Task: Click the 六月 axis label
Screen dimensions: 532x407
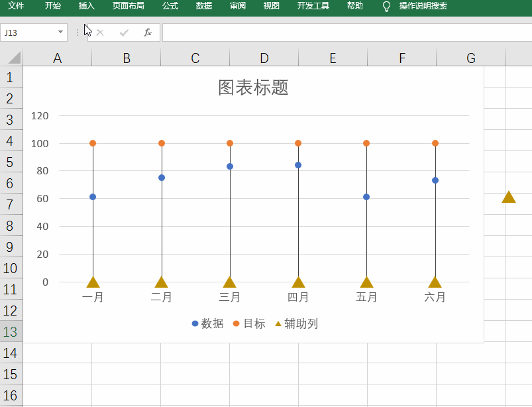Action: tap(435, 297)
